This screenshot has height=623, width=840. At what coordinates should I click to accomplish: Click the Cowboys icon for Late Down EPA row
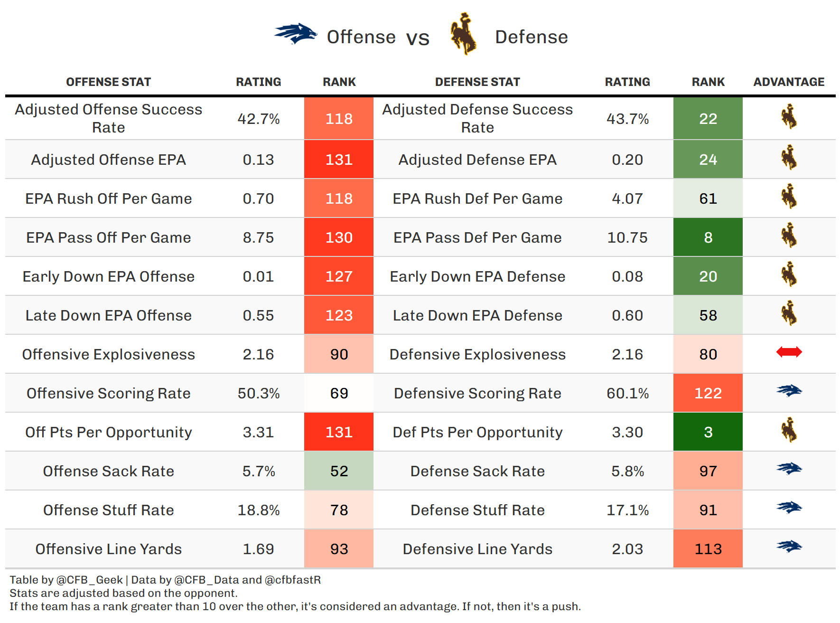click(789, 313)
